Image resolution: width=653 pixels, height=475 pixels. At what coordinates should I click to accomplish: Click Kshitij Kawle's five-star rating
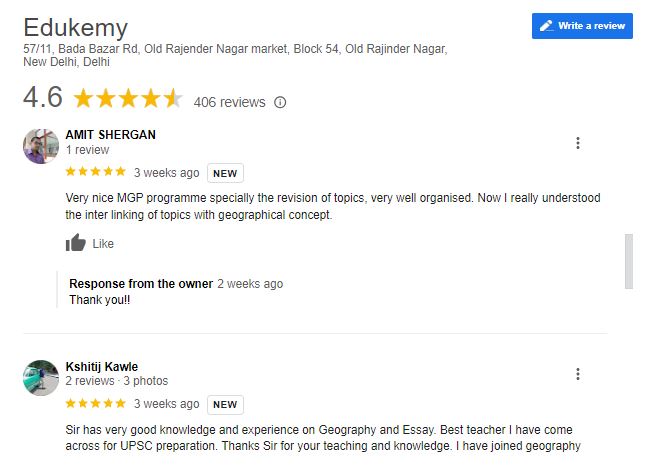95,403
